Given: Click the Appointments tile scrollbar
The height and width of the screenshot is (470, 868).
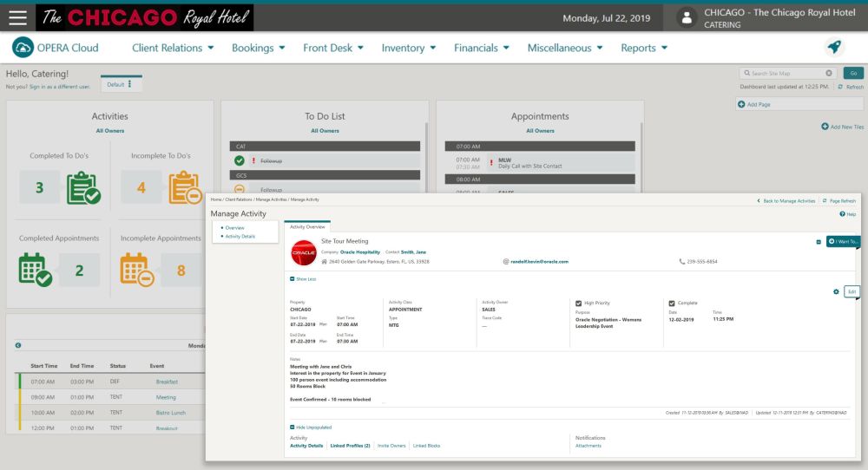Looking at the screenshot, I should [x=641, y=158].
